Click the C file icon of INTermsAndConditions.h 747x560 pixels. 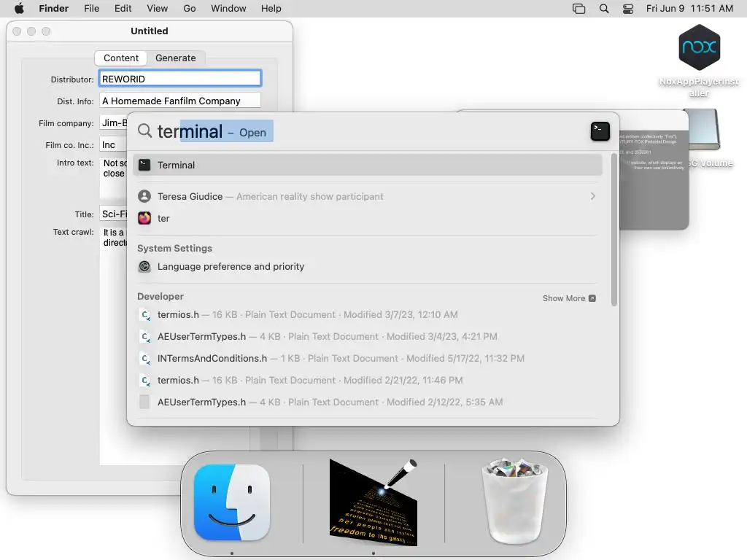tap(145, 359)
